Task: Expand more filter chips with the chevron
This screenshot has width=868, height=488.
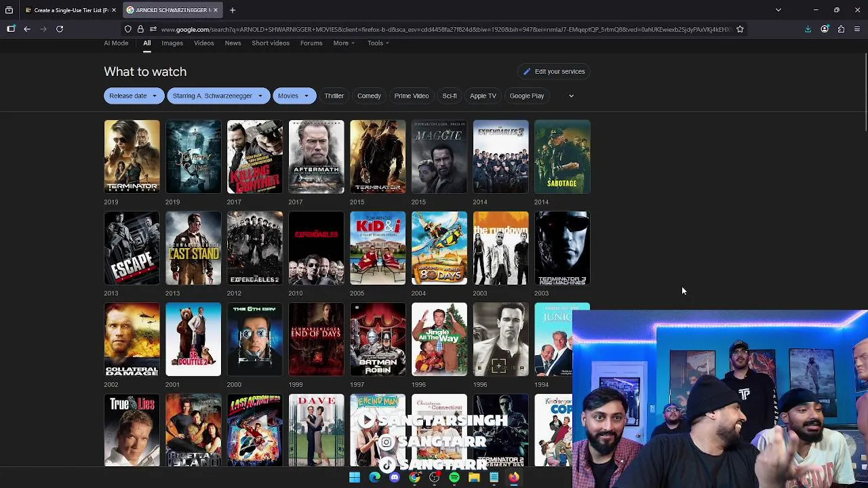Action: click(x=571, y=96)
